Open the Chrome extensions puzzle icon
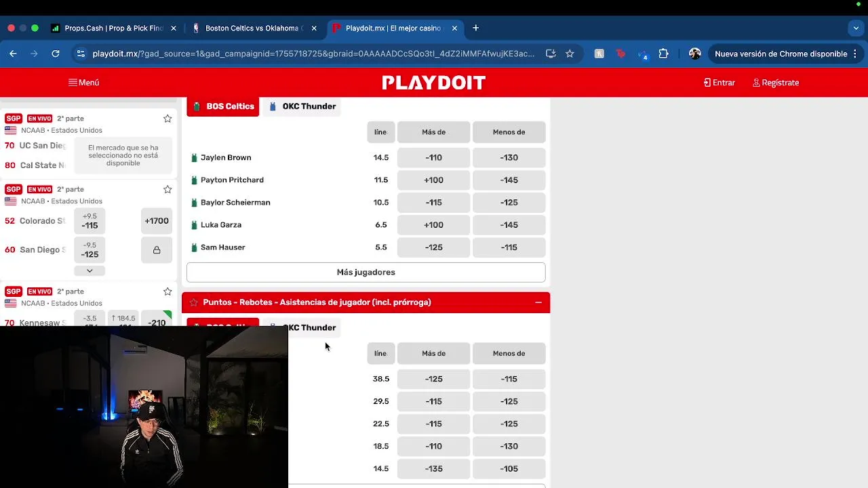 [x=663, y=54]
